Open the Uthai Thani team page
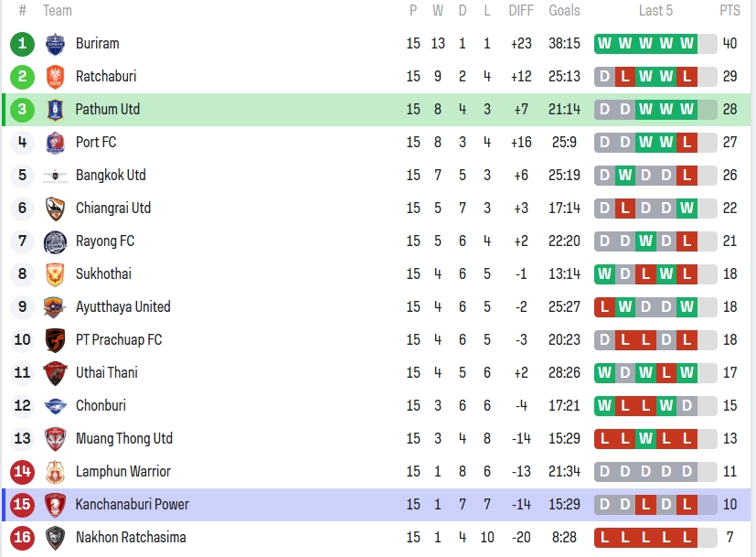Viewport: 756px width, 557px height. pyautogui.click(x=107, y=373)
